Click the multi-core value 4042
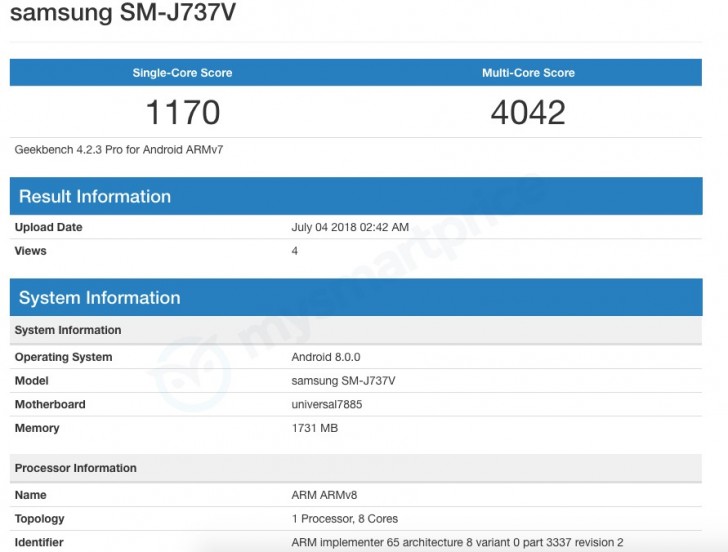 [528, 112]
